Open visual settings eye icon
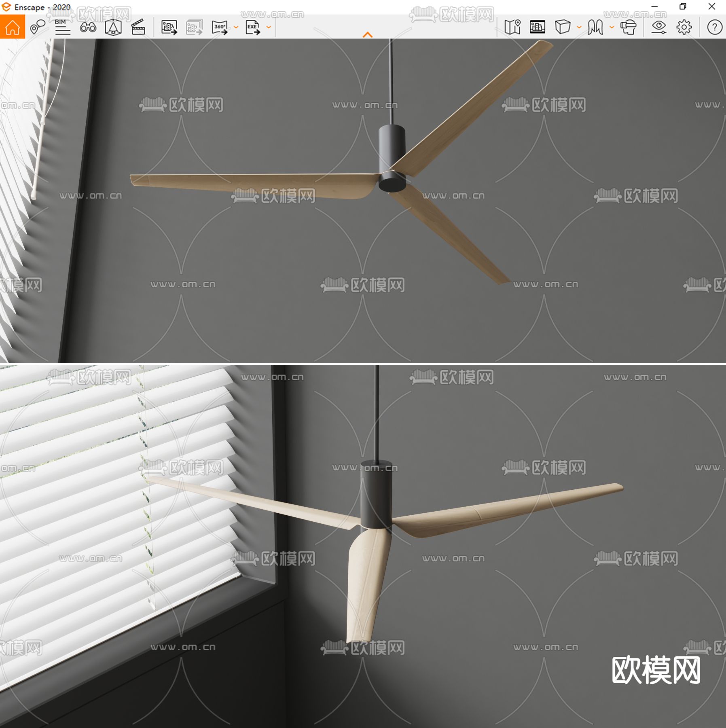The height and width of the screenshot is (728, 726). tap(659, 27)
